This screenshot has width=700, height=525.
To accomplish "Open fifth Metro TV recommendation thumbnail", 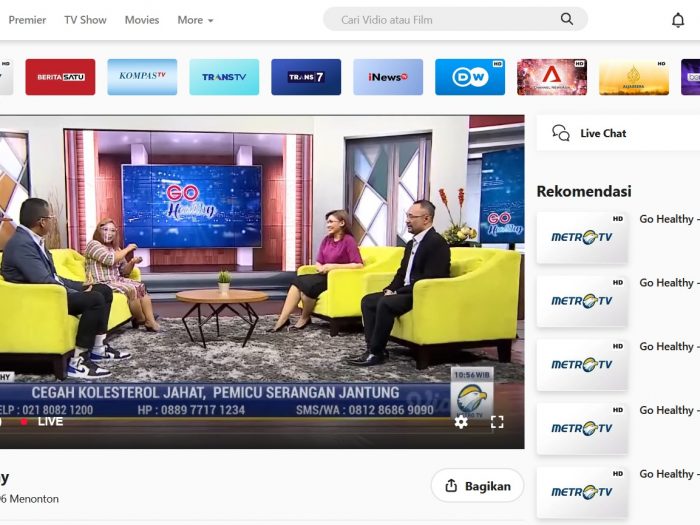I will [582, 493].
